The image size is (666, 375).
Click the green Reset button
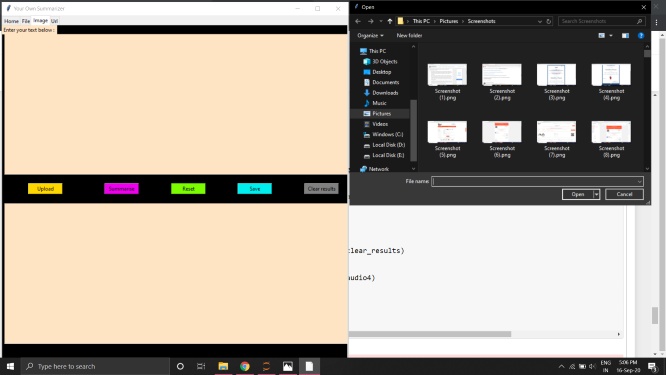tap(188, 189)
